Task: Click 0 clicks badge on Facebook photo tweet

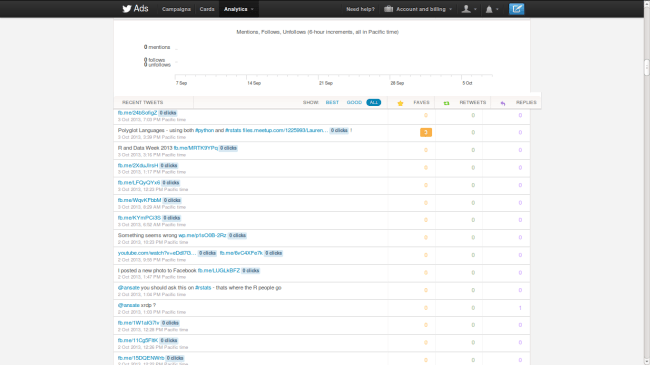Action: pos(251,270)
